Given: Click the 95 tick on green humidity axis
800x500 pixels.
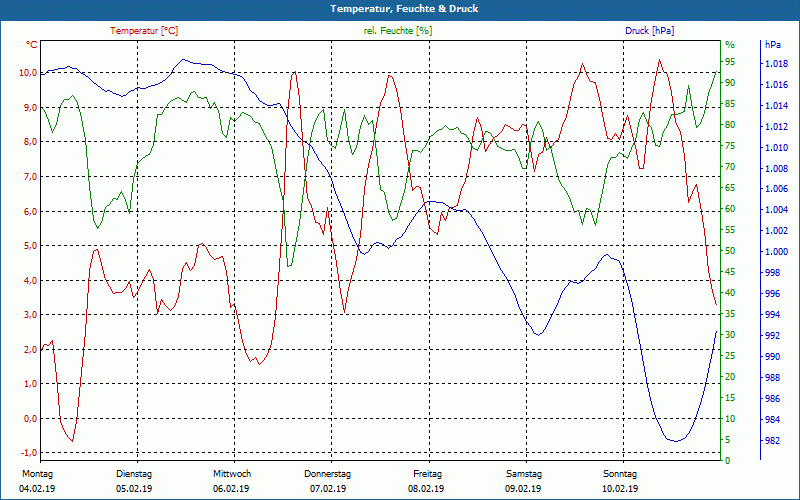Looking at the screenshot, I should 730,62.
